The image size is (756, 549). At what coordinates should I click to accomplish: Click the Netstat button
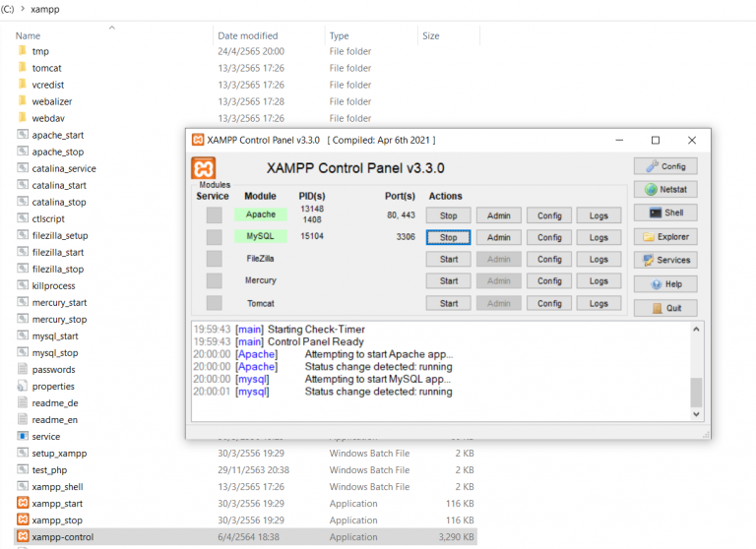(x=665, y=190)
